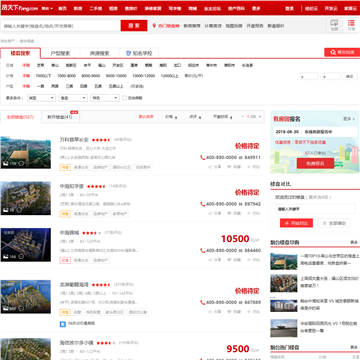360x360 pixels.
Task: Open 新房 in top navigation
Action: click(78, 8)
